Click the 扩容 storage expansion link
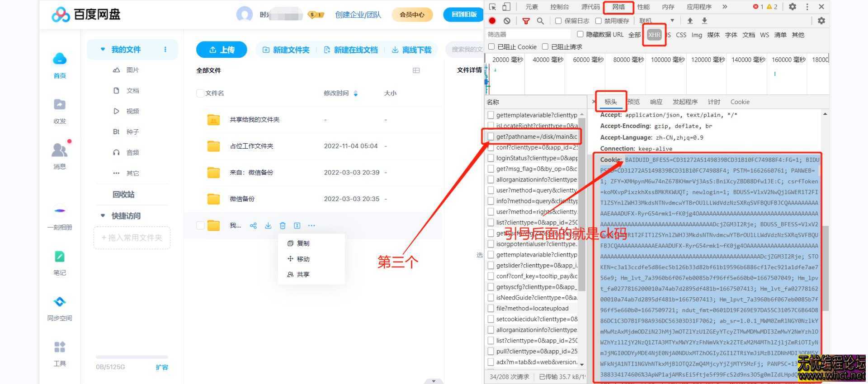Image resolution: width=868 pixels, height=384 pixels. [161, 367]
